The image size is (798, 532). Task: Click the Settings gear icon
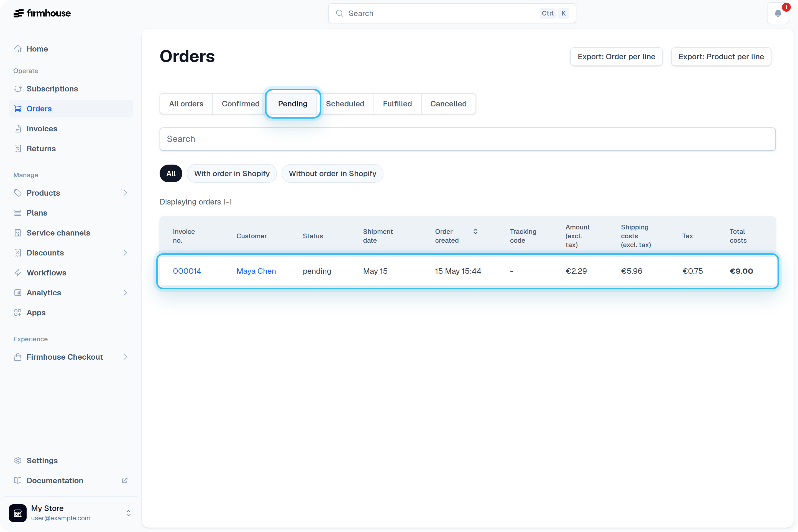18,461
